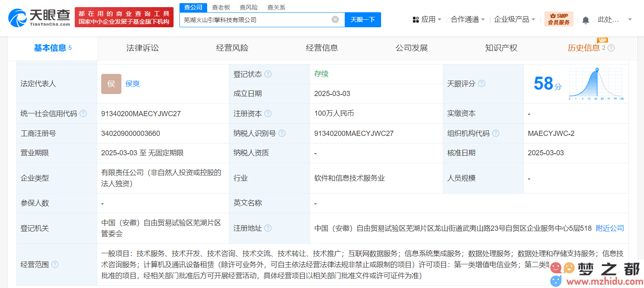The width and height of the screenshot is (644, 288).
Task: Click the TianYanCha logo
Action: (39, 18)
